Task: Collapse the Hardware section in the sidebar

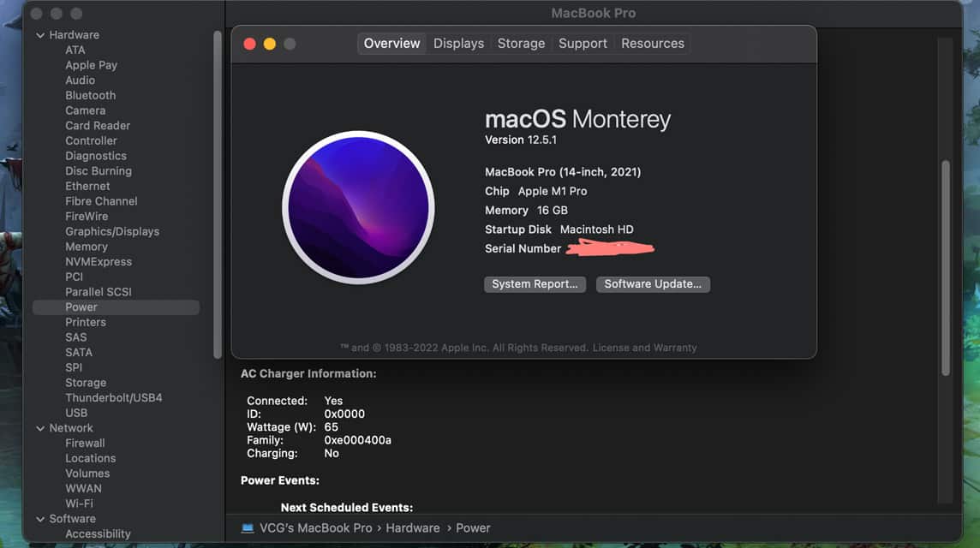Action: [x=40, y=36]
